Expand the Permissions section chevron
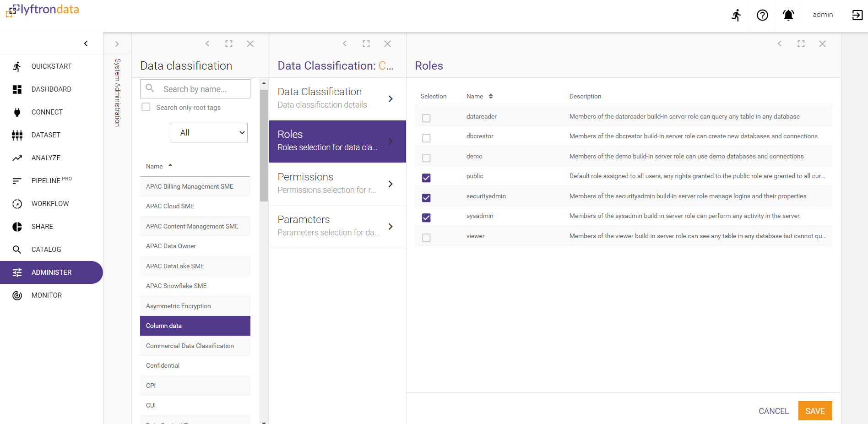The height and width of the screenshot is (424, 868). tap(391, 184)
